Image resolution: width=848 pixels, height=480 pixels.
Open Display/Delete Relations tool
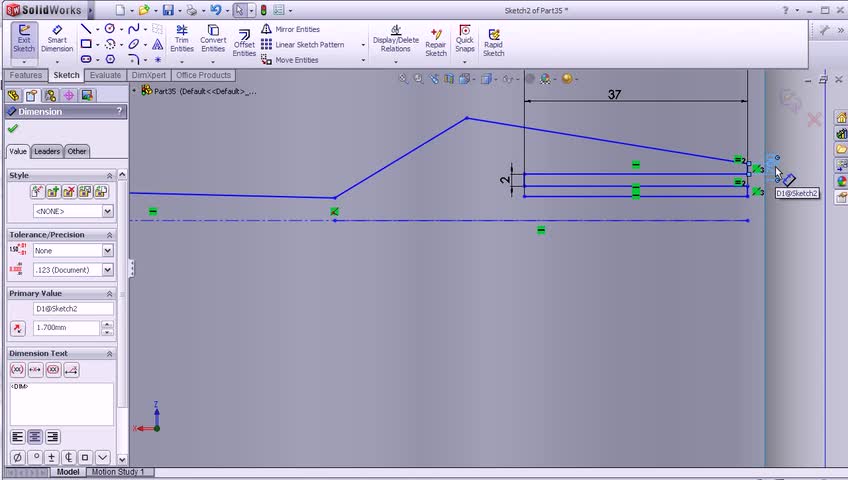click(x=395, y=38)
